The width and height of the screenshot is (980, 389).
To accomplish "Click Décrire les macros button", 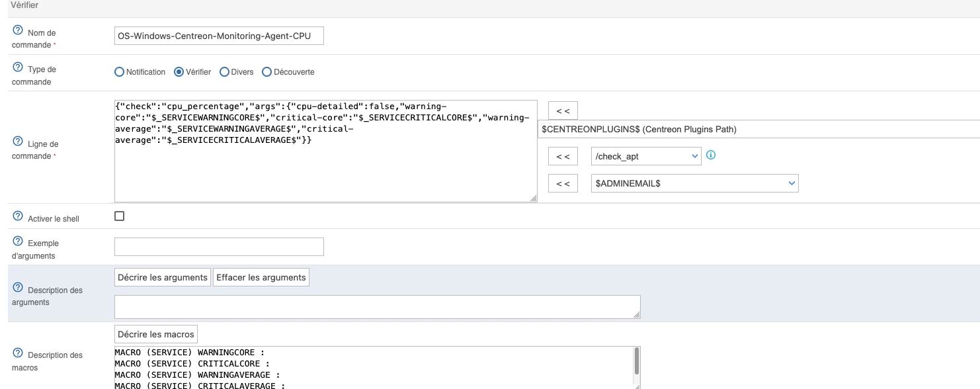I will (x=156, y=334).
